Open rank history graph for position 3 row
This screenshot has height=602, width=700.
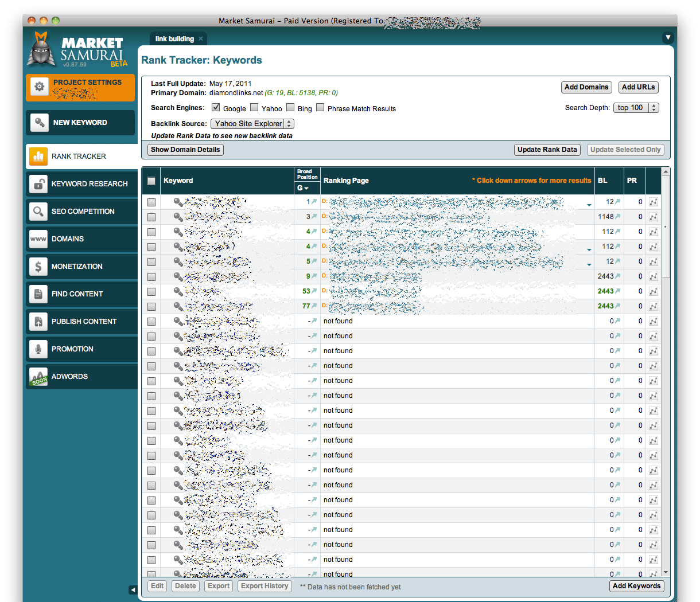(653, 217)
